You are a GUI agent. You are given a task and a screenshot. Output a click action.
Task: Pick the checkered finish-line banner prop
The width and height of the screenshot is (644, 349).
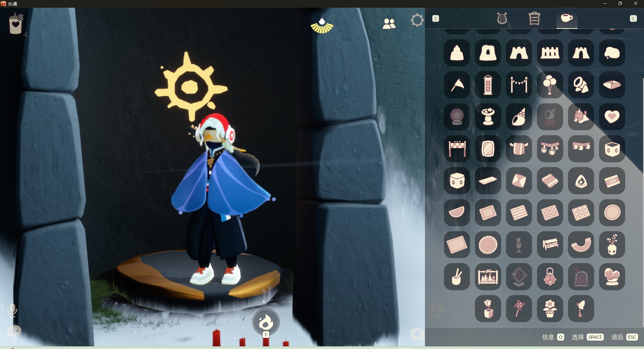[457, 149]
